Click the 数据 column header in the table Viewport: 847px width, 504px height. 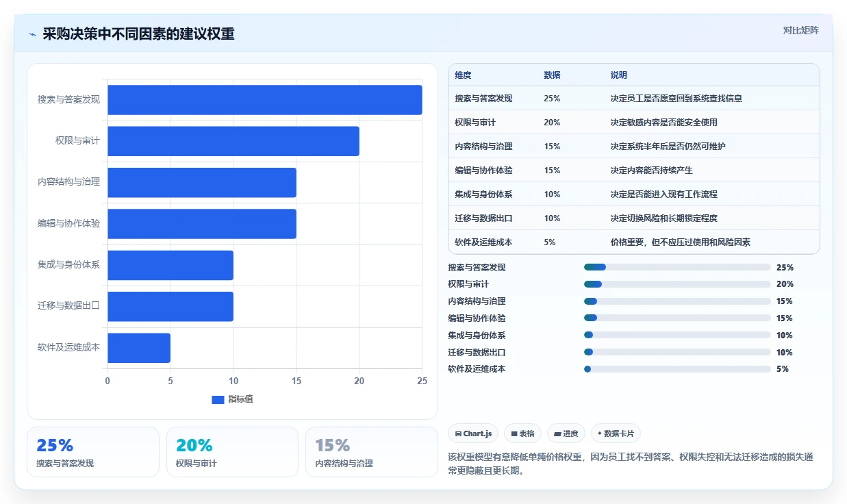[x=552, y=75]
